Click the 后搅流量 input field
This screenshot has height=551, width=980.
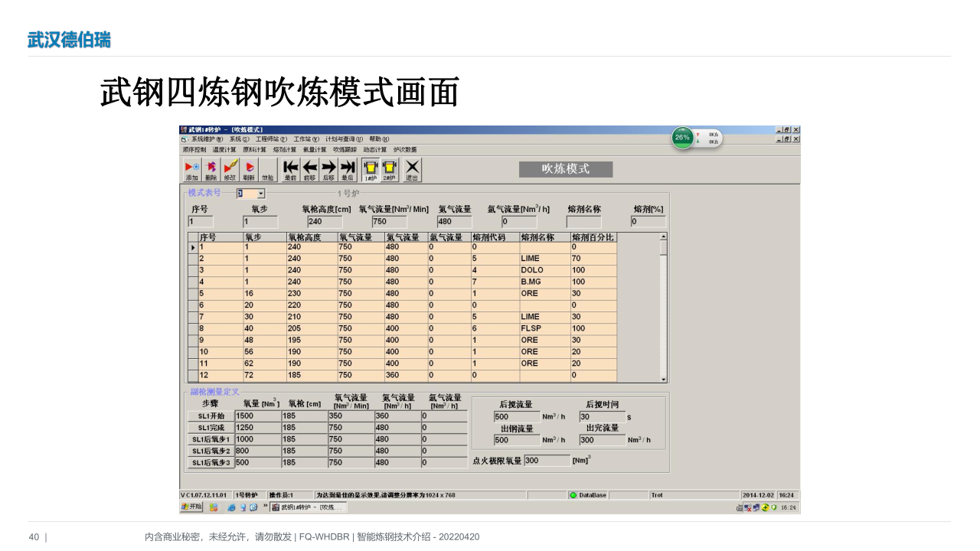pyautogui.click(x=517, y=417)
